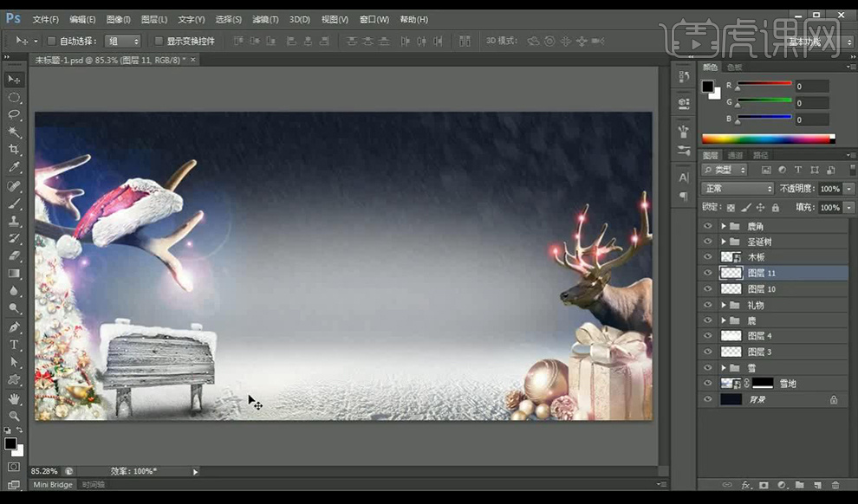Link layers using the chain icon
Viewport: 858px width, 504px height.
pyautogui.click(x=727, y=485)
